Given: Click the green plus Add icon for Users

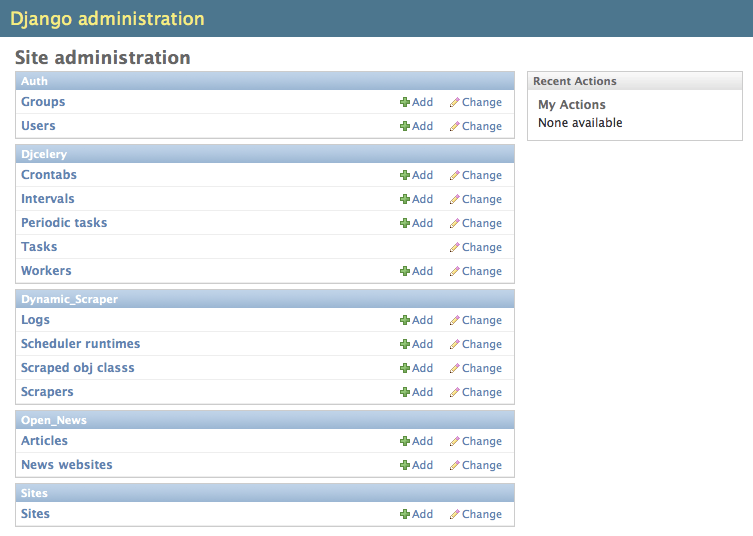Looking at the screenshot, I should [x=405, y=126].
